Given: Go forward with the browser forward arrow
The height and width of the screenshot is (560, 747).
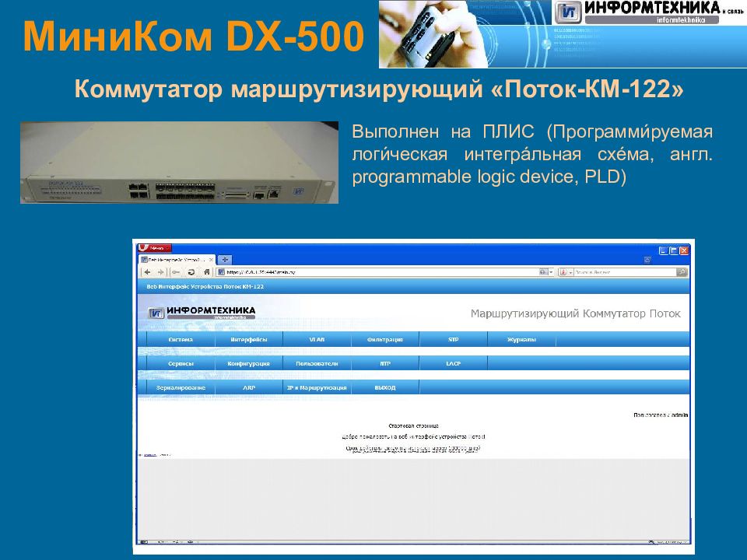Looking at the screenshot, I should (x=160, y=272).
